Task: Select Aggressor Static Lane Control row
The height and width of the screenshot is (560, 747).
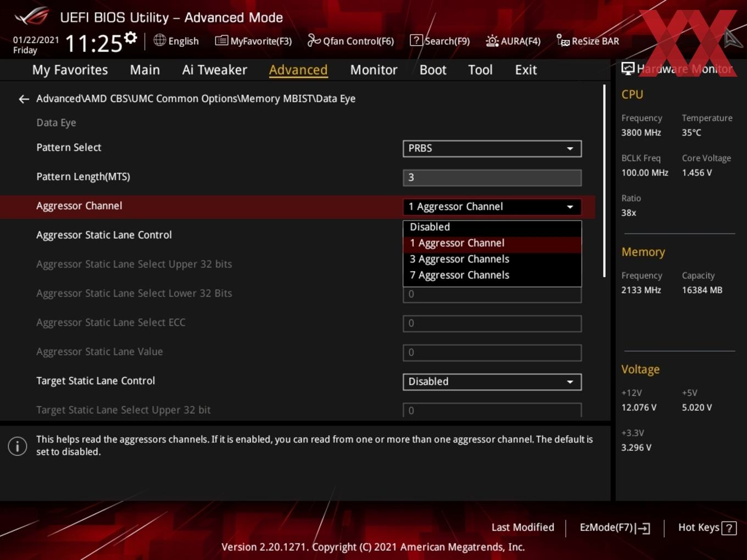Action: click(298, 235)
